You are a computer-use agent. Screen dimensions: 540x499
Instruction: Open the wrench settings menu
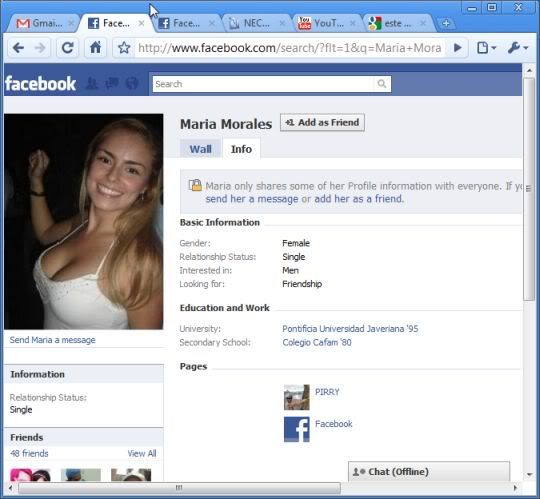517,48
